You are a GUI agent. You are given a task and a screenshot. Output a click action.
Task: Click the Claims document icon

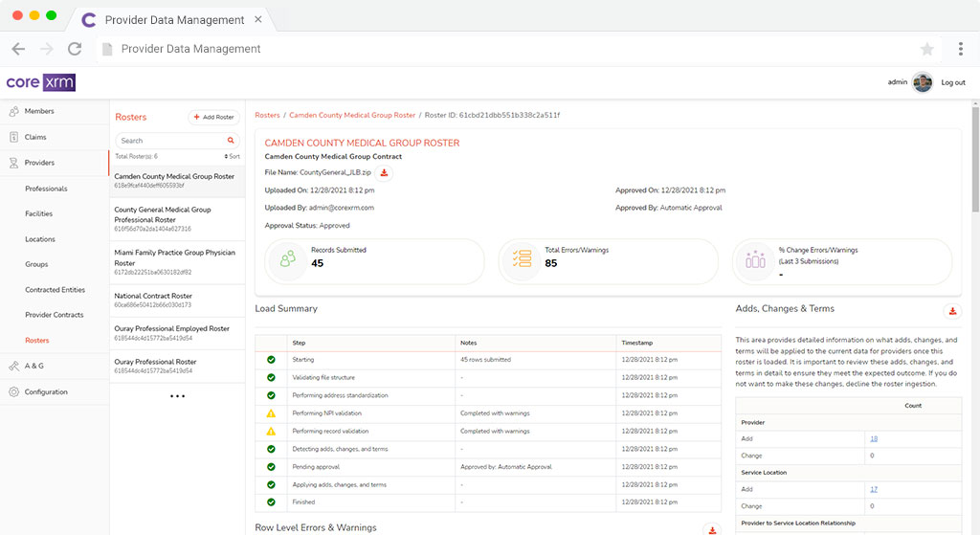coord(13,137)
